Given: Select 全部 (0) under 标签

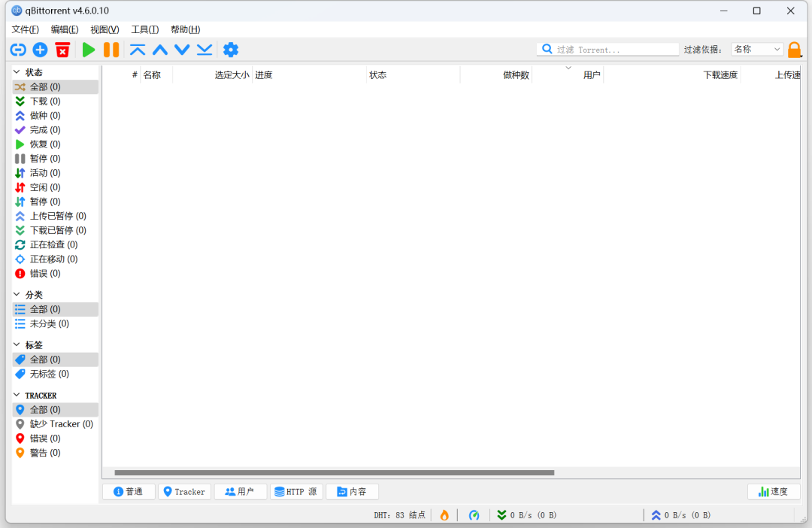Looking at the screenshot, I should click(56, 360).
